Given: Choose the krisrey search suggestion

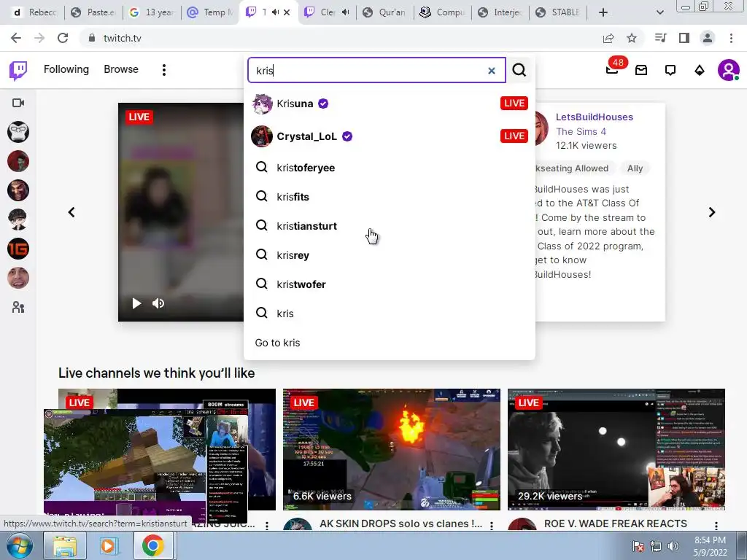Looking at the screenshot, I should (x=390, y=255).
